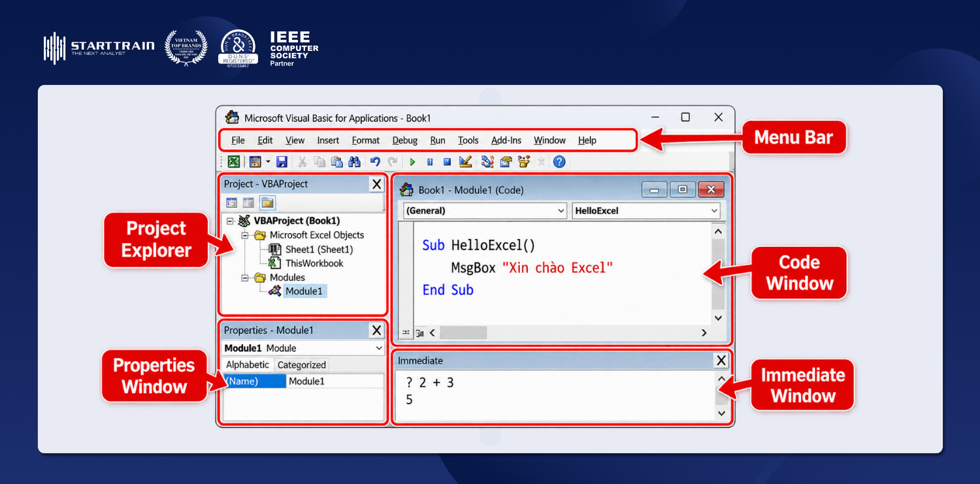Viewport: 980px width, 484px height.
Task: Open the Tools menu
Action: [x=468, y=140]
